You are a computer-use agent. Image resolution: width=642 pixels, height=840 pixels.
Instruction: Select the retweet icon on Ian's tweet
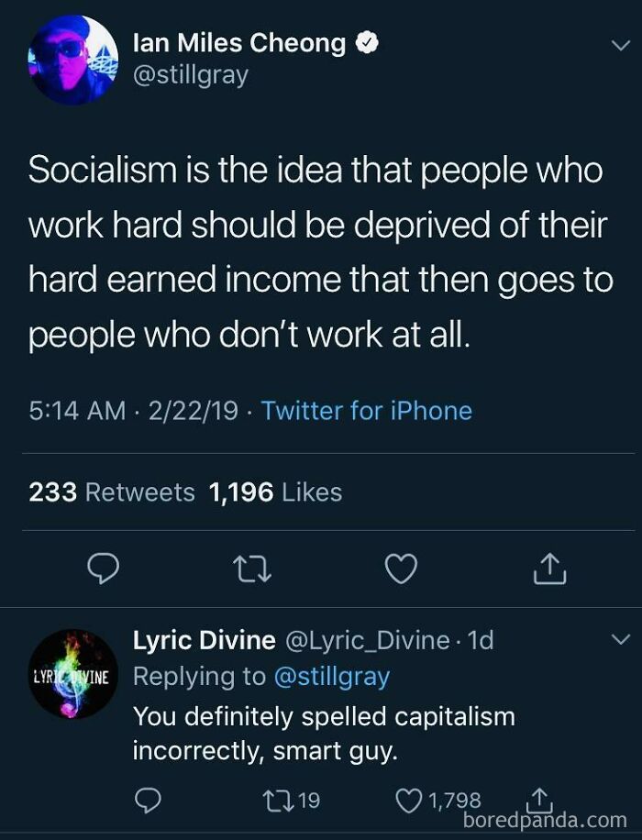[252, 569]
